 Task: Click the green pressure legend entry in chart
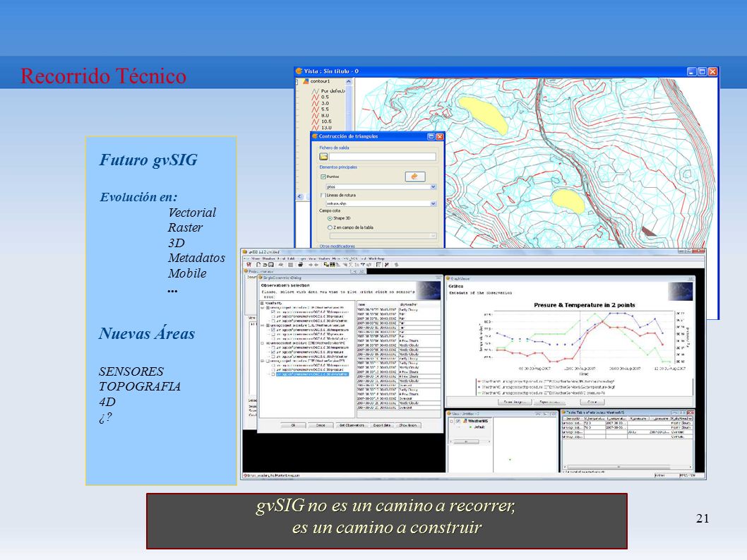542,393
